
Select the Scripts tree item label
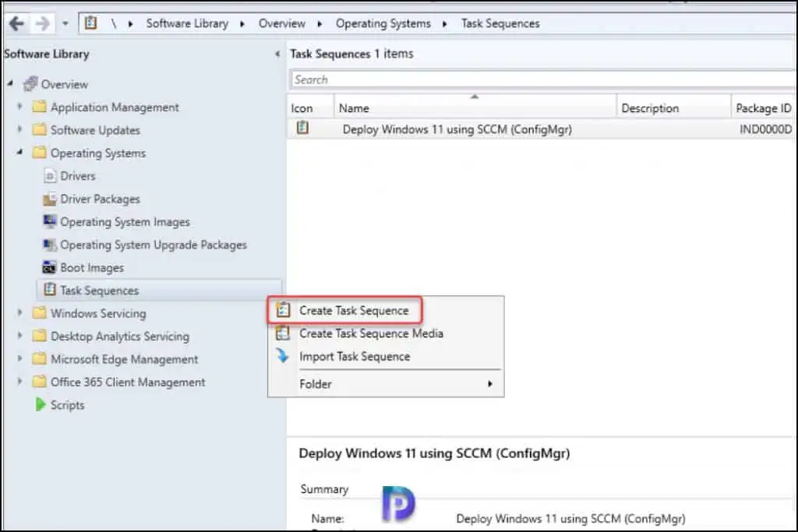pyautogui.click(x=68, y=405)
